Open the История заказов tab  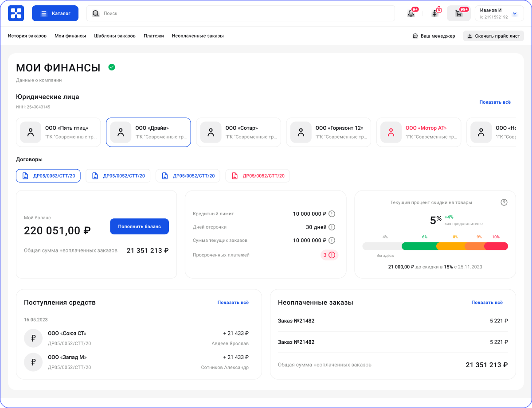(x=27, y=36)
